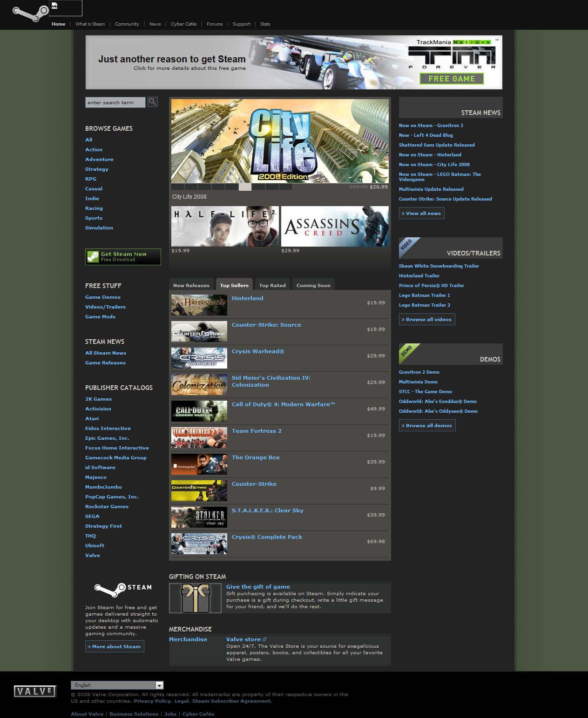Browse the Racing games category

pyautogui.click(x=94, y=208)
